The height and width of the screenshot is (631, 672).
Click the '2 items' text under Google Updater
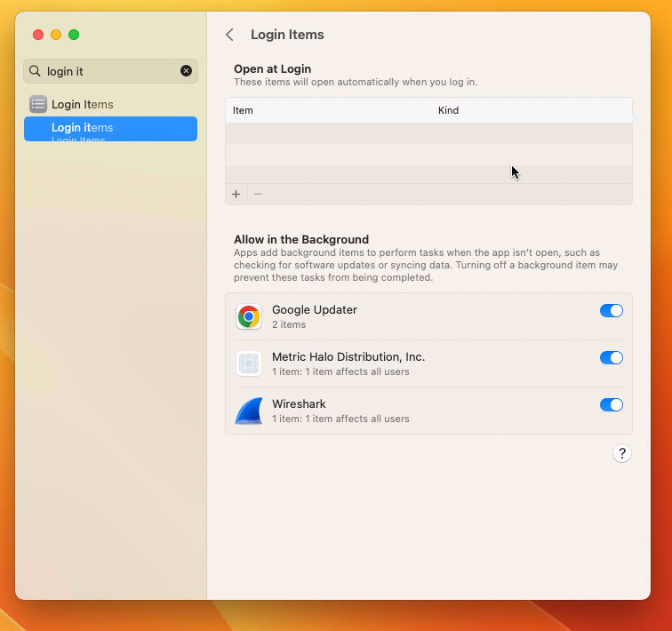pyautogui.click(x=289, y=324)
